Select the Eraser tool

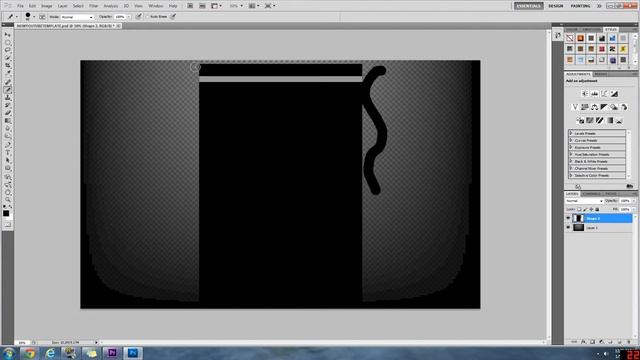[7, 113]
